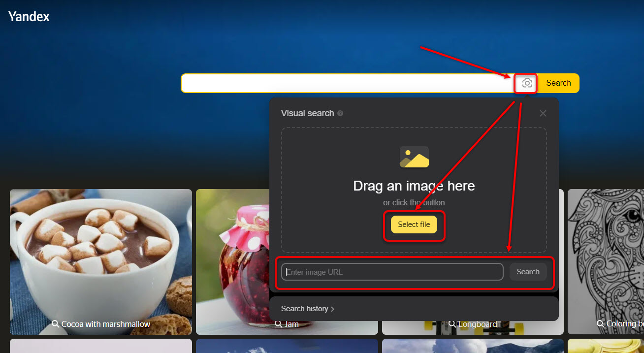Focus the Enter image URL field

point(392,272)
